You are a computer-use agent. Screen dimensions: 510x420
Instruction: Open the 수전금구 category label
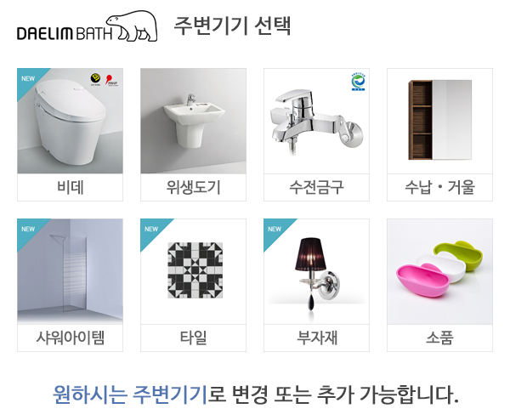316,187
